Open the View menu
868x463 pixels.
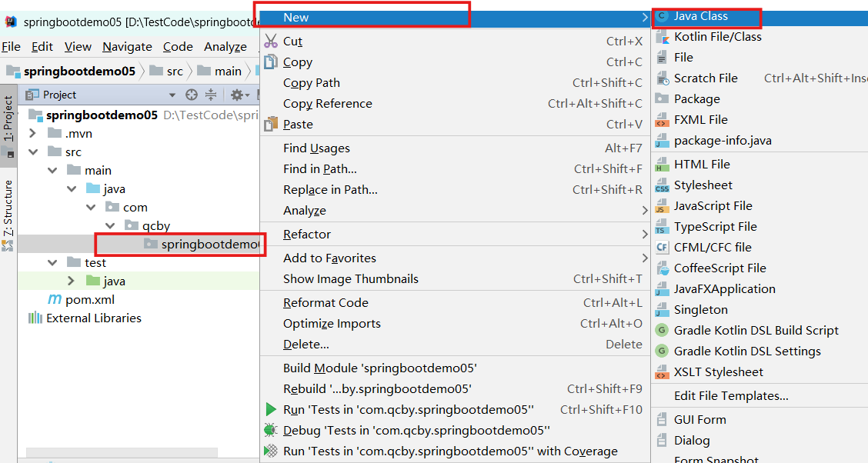point(78,47)
